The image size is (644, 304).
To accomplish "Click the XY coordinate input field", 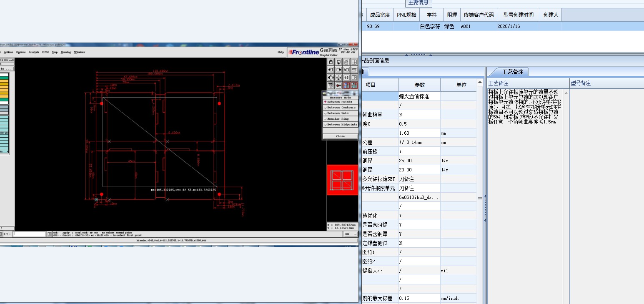I will click(x=29, y=234).
